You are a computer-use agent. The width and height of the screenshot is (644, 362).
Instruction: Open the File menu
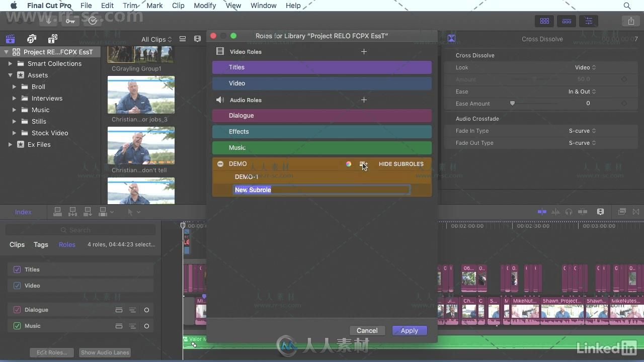pos(86,6)
